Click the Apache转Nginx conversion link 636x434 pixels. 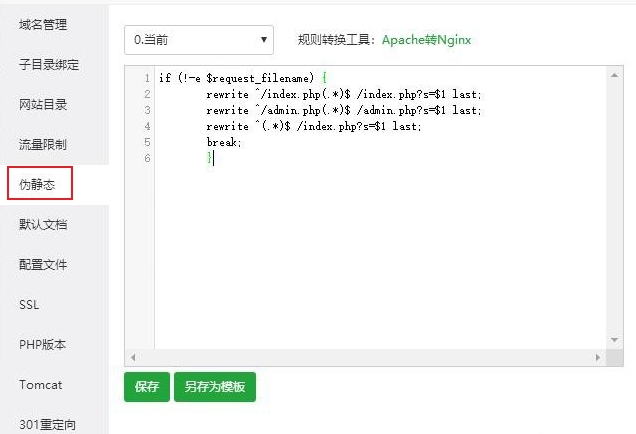pyautogui.click(x=426, y=40)
